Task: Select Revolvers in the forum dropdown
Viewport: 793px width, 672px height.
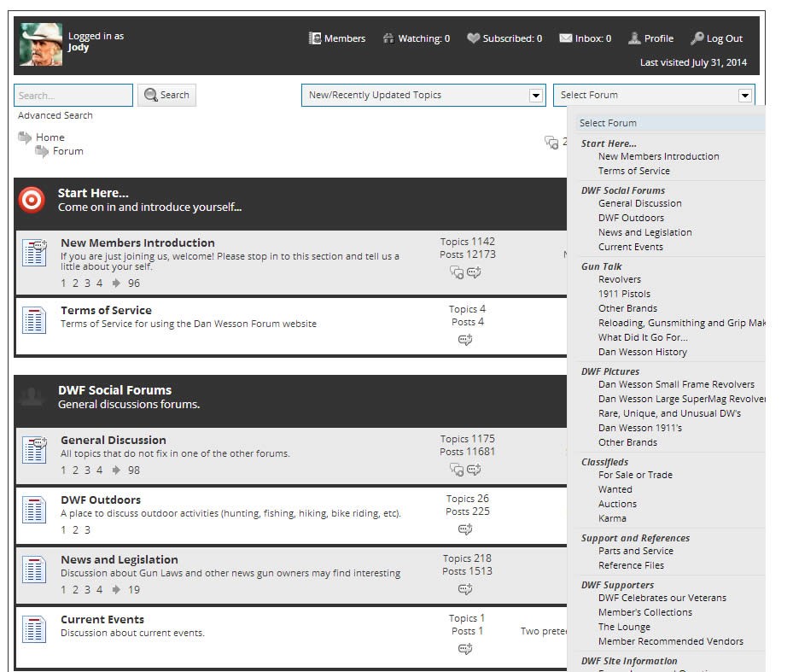Action: pos(620,279)
